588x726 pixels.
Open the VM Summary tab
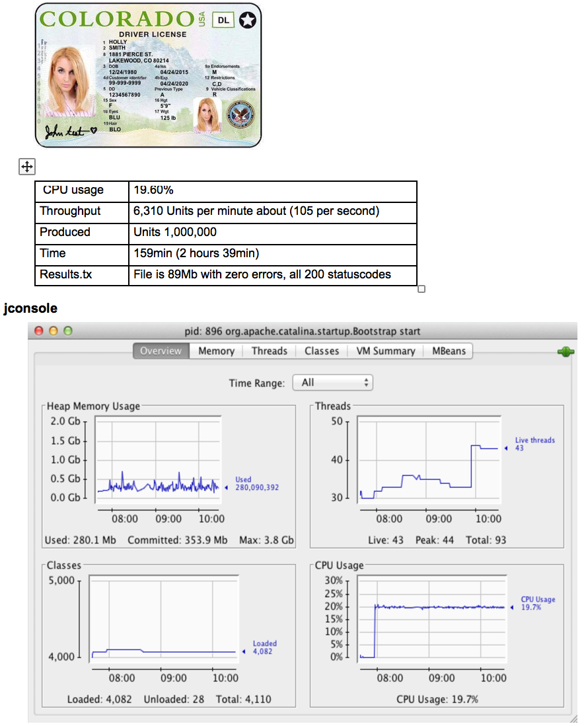point(385,351)
